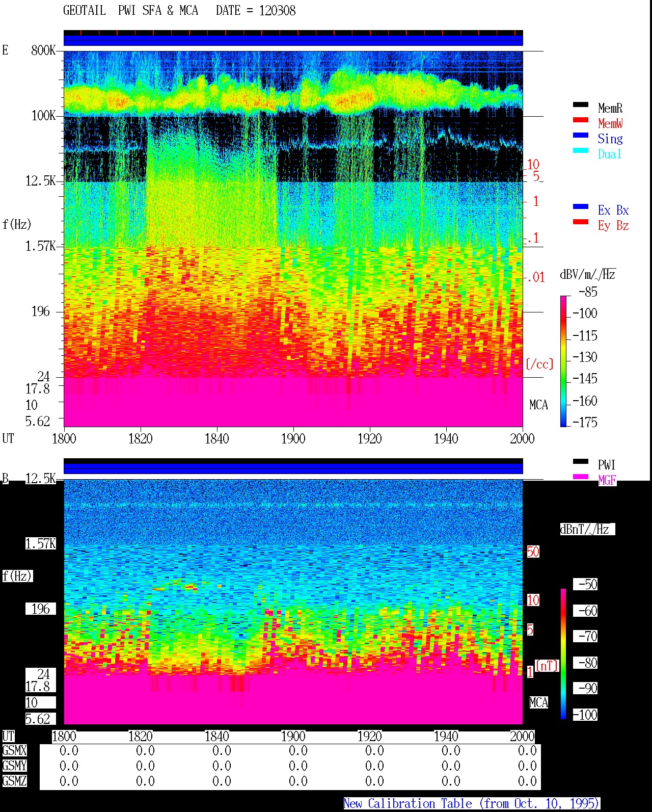Click the 800K frequency label on E panel
The height and width of the screenshot is (812, 652).
pyautogui.click(x=43, y=50)
